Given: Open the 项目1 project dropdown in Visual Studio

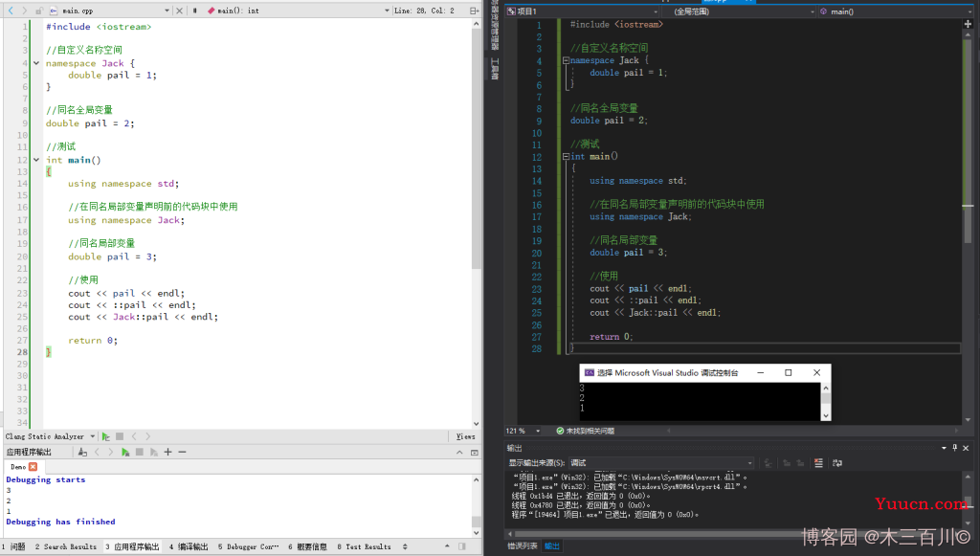Looking at the screenshot, I should [x=583, y=11].
